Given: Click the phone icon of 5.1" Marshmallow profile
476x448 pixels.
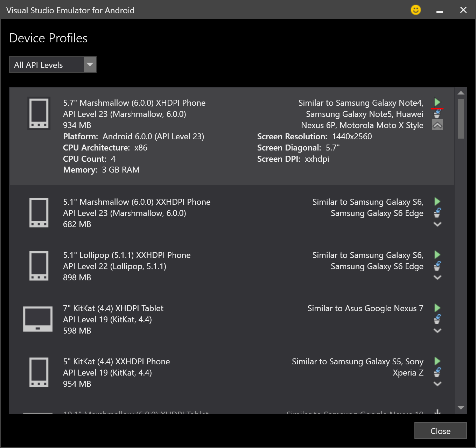Looking at the screenshot, I should (39, 213).
